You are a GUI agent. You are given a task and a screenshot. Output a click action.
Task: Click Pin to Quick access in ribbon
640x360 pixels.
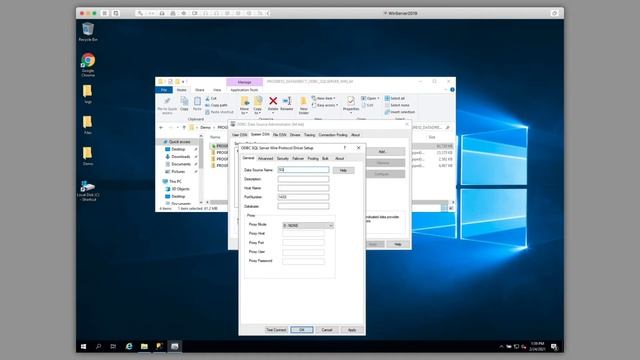point(167,105)
